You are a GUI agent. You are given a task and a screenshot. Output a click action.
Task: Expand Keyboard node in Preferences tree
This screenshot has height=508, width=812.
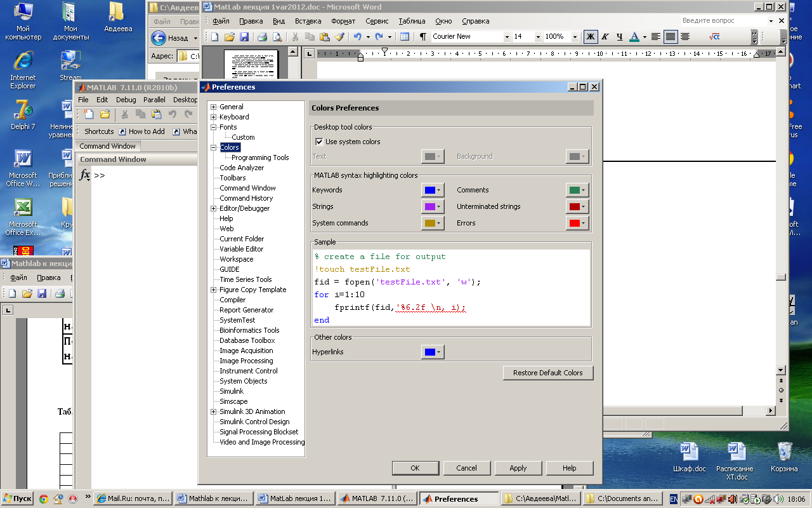pyautogui.click(x=214, y=117)
